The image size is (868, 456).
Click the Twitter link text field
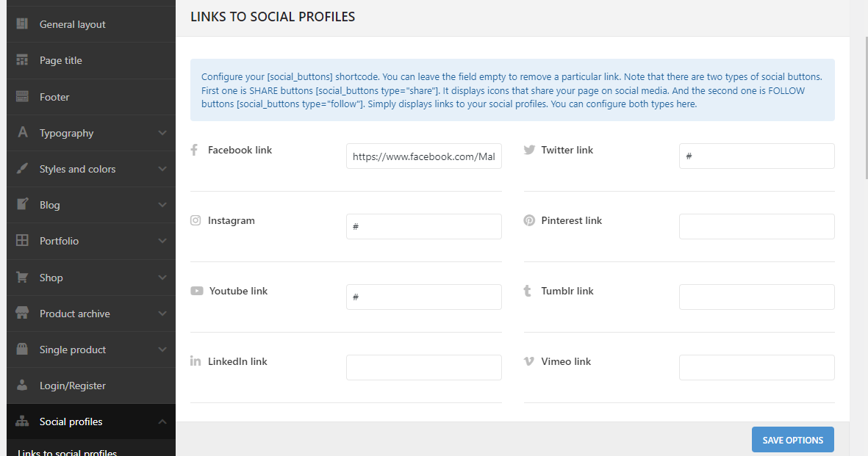(x=756, y=156)
